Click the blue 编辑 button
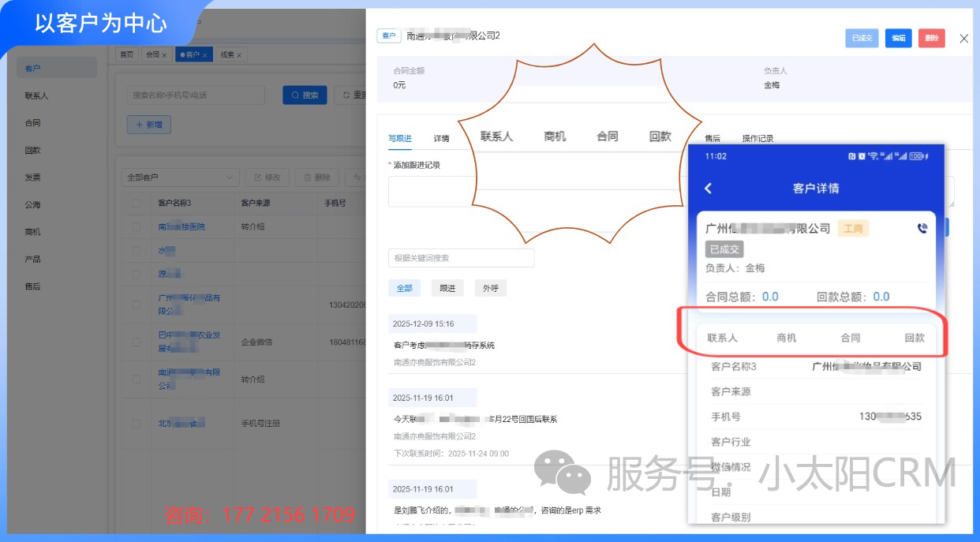The image size is (980, 542). pyautogui.click(x=898, y=38)
